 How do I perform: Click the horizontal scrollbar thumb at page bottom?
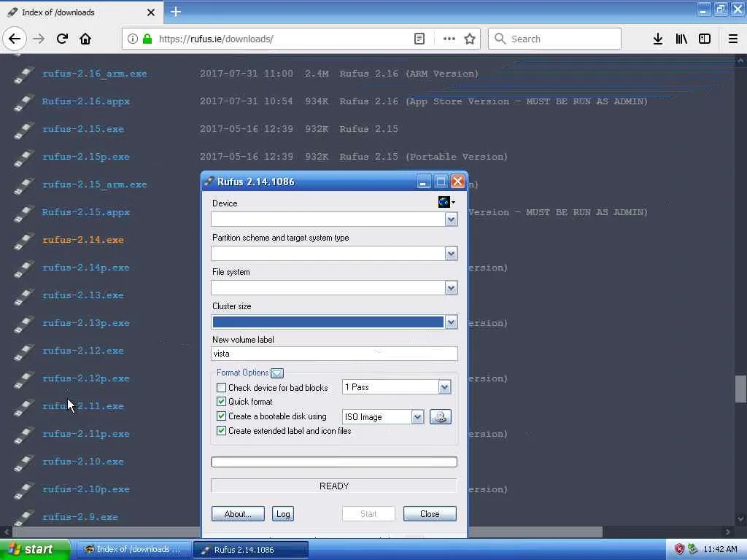(307, 532)
